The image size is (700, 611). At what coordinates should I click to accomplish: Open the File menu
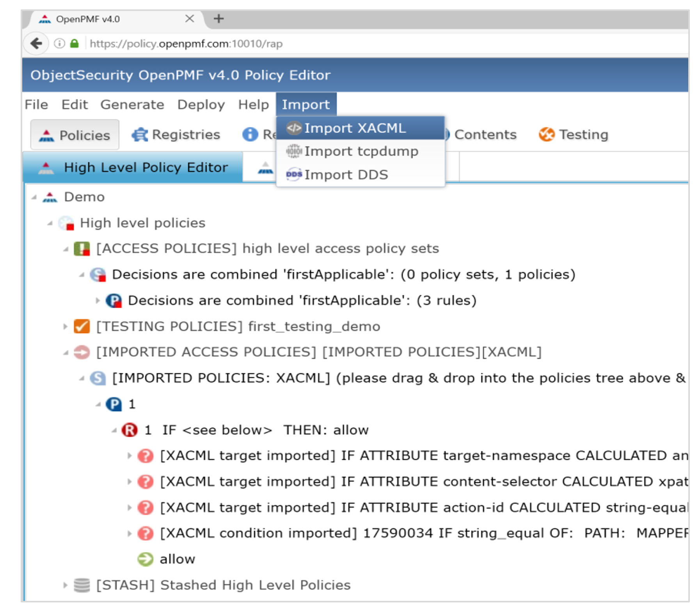(x=37, y=105)
